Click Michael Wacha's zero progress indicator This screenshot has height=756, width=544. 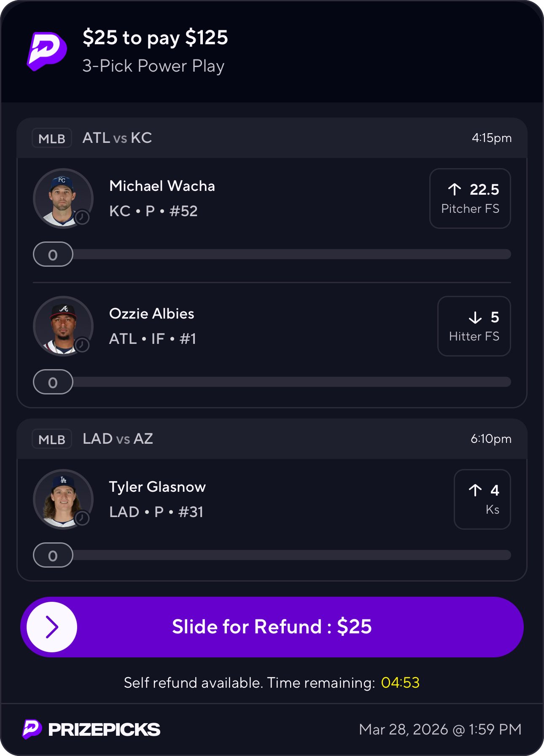(x=53, y=255)
